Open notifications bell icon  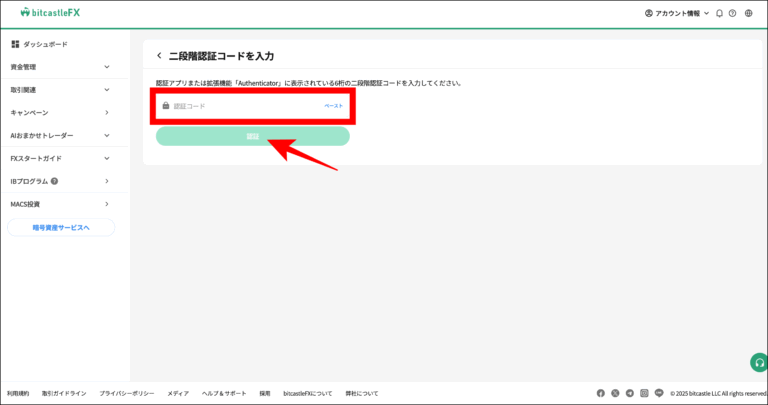(x=719, y=13)
